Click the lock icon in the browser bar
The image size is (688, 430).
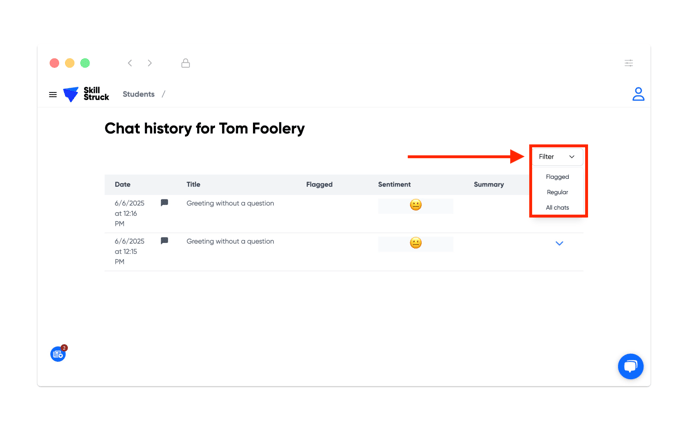pyautogui.click(x=186, y=63)
